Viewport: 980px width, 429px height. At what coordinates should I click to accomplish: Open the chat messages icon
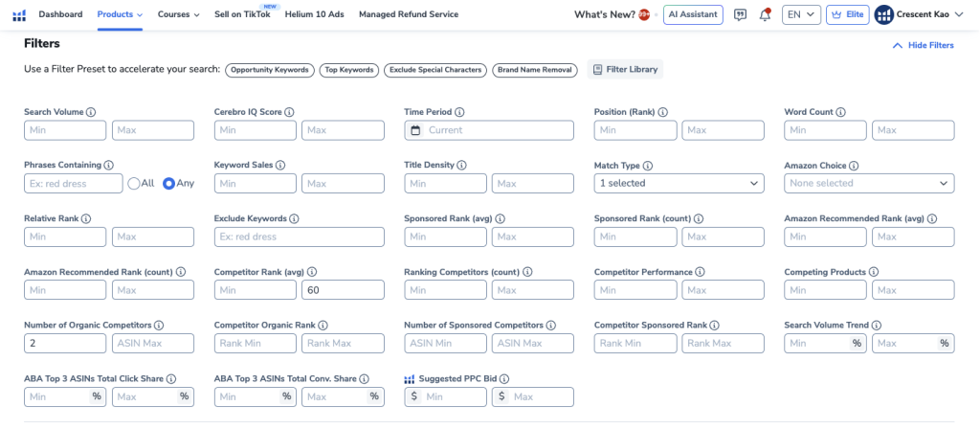[x=740, y=14]
